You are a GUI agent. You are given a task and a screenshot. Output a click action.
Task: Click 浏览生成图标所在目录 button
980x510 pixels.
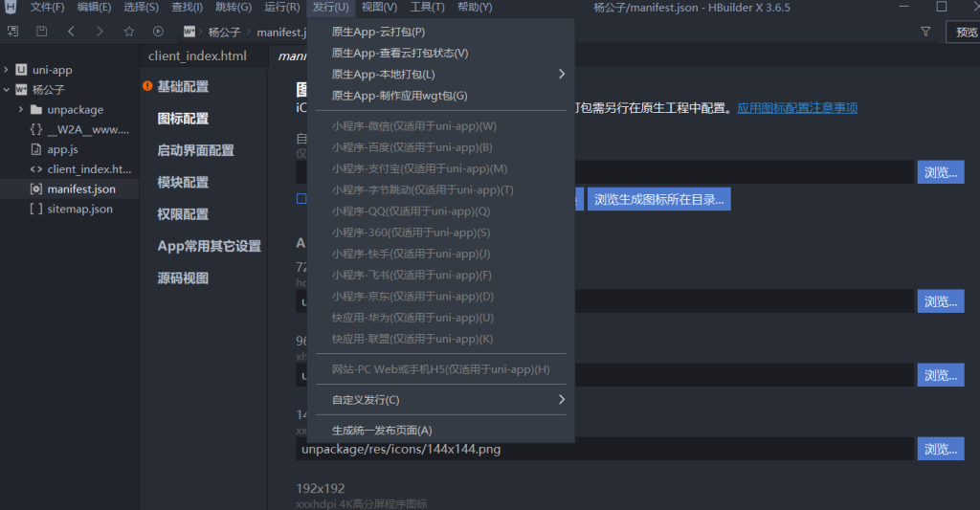click(658, 199)
